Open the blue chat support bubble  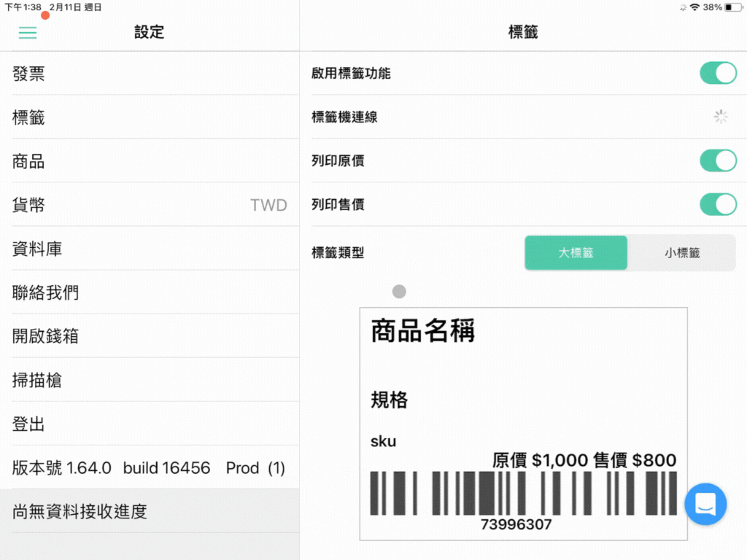[705, 504]
